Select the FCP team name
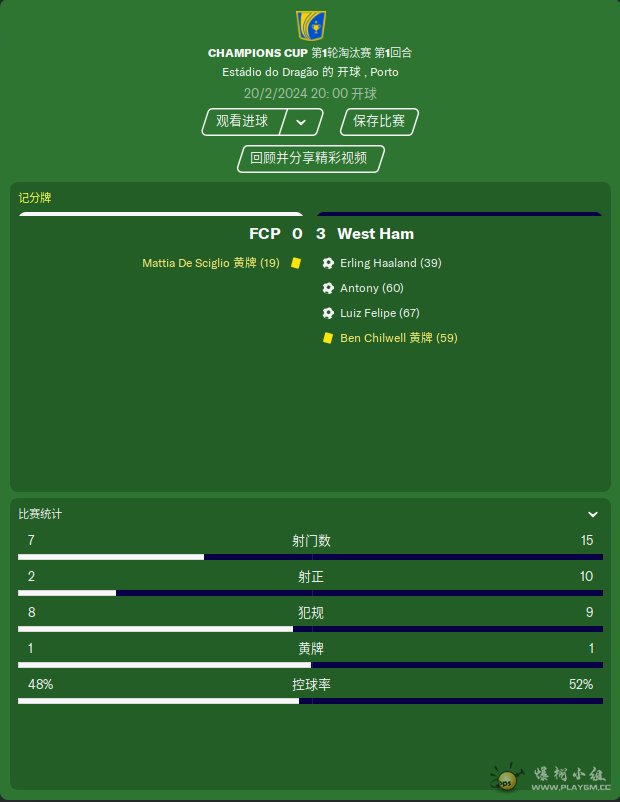The image size is (620, 802). 264,234
